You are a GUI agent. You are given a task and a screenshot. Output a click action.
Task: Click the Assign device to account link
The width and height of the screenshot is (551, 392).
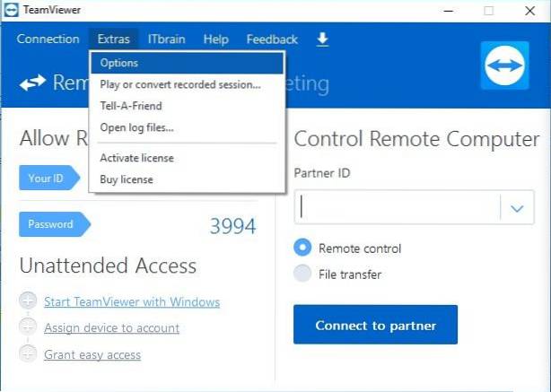[x=111, y=328]
